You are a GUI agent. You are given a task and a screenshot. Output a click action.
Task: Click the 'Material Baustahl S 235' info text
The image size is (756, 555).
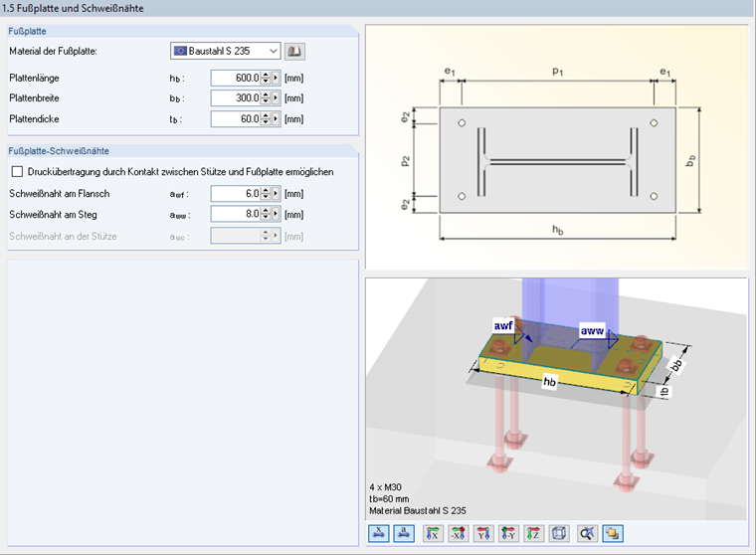point(418,510)
